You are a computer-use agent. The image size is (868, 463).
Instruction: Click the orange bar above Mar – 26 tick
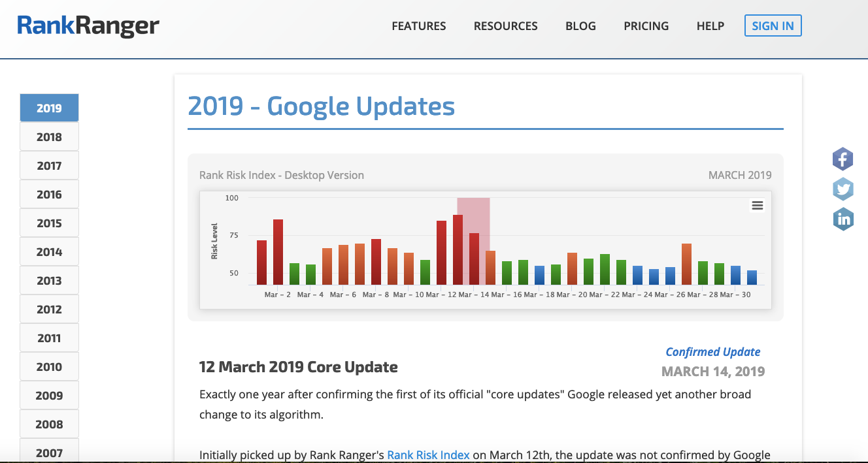(686, 264)
